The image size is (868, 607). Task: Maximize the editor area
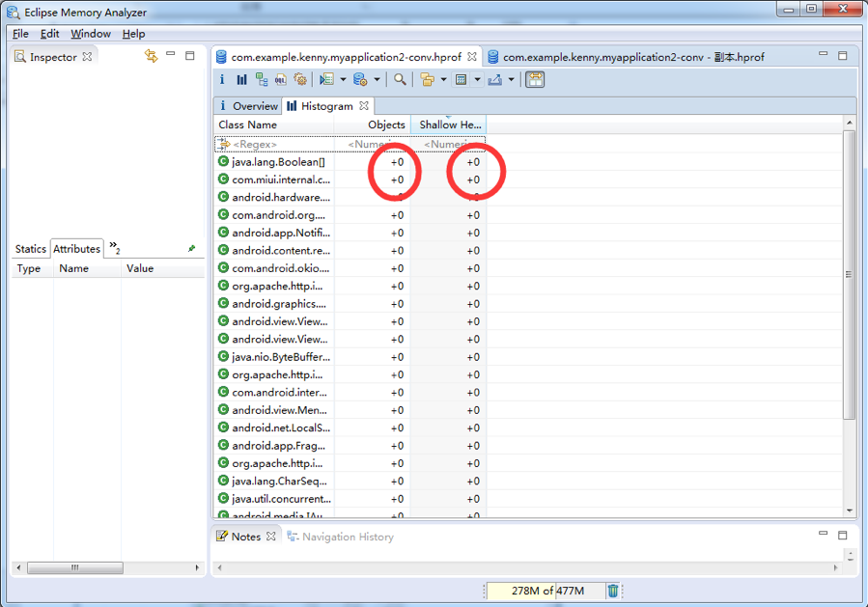(x=843, y=55)
